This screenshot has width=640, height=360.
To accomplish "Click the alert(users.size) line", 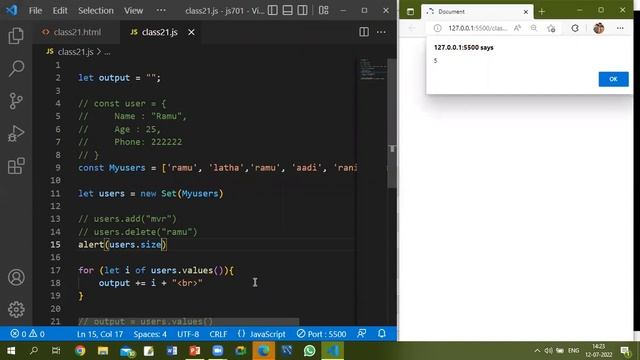I will [122, 244].
